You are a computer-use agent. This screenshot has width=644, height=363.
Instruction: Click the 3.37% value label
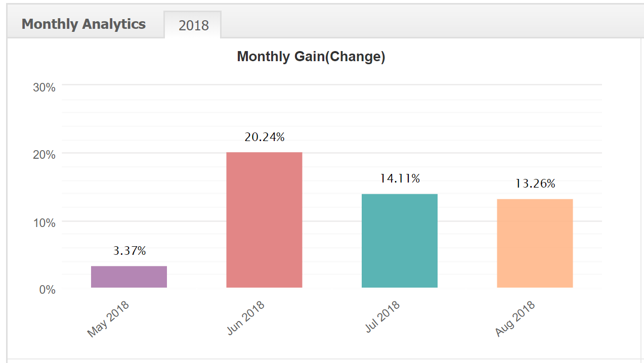tap(130, 250)
